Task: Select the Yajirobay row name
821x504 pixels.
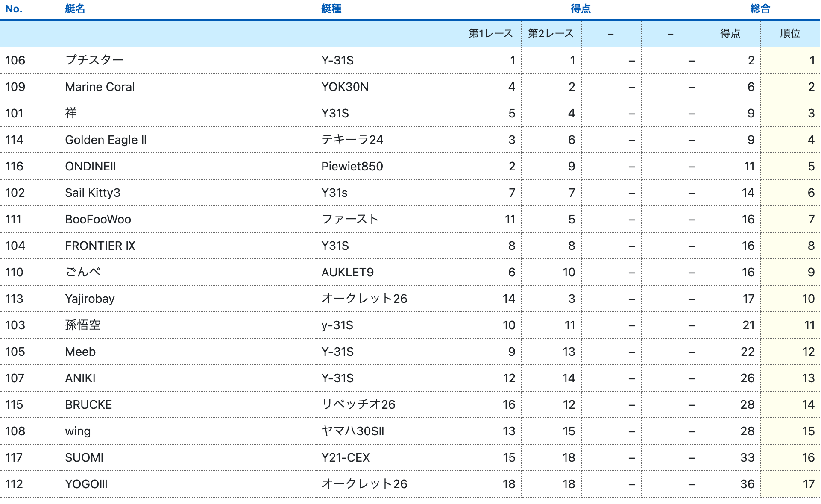Action: point(90,299)
